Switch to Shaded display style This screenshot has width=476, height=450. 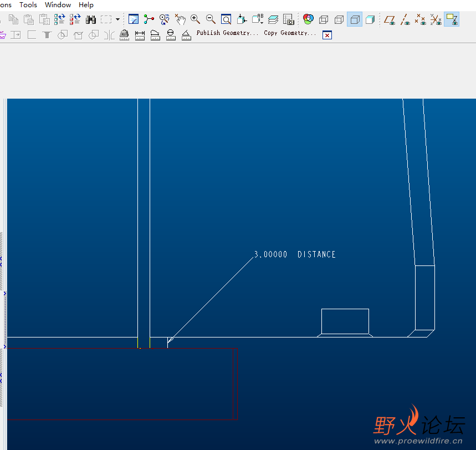click(370, 20)
